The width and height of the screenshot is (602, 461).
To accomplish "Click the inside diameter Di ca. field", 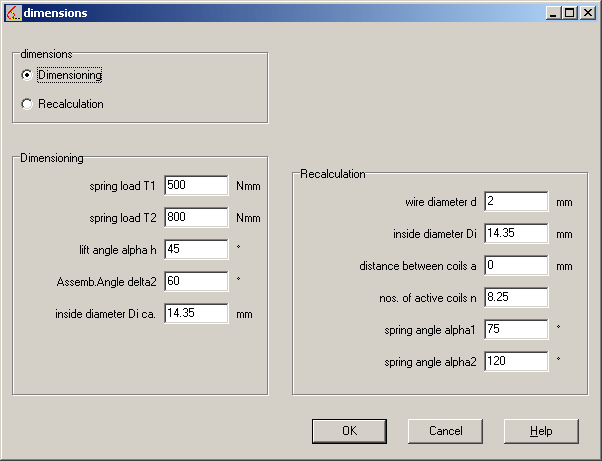I will coord(196,313).
